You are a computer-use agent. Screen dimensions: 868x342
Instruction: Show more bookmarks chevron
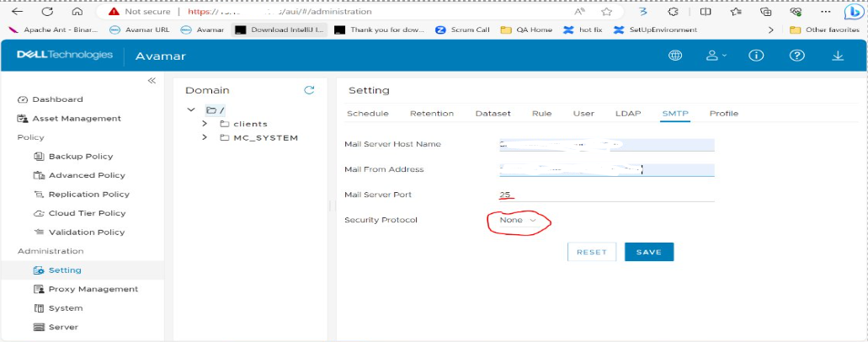click(770, 30)
